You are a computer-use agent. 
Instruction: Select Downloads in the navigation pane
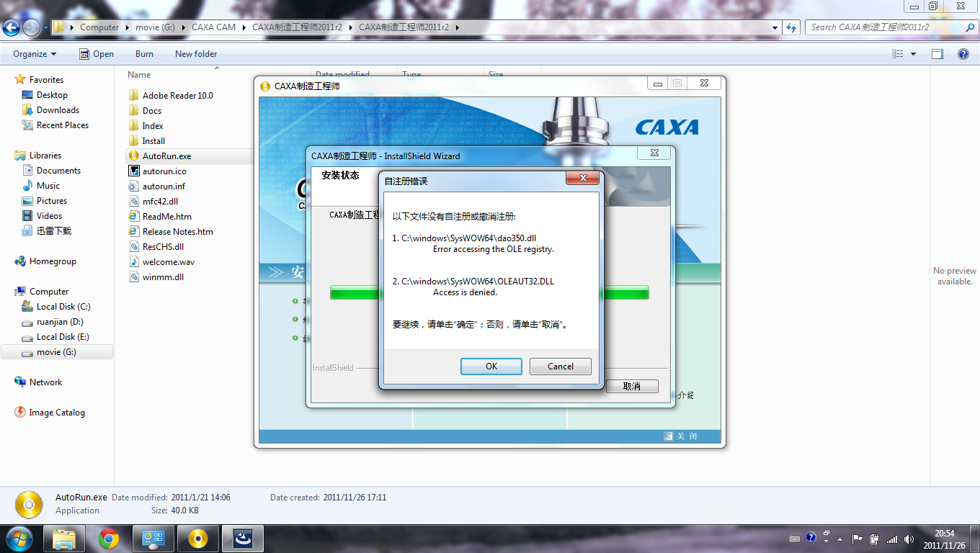pyautogui.click(x=58, y=110)
